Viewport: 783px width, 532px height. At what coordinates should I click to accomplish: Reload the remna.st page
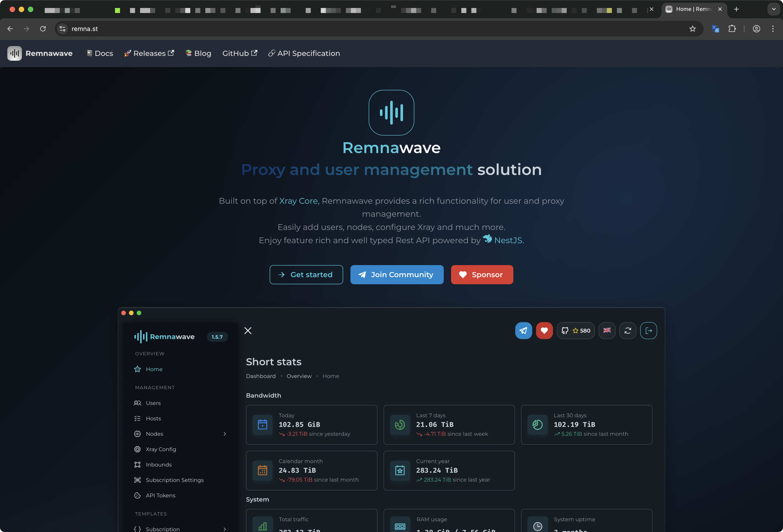[43, 29]
